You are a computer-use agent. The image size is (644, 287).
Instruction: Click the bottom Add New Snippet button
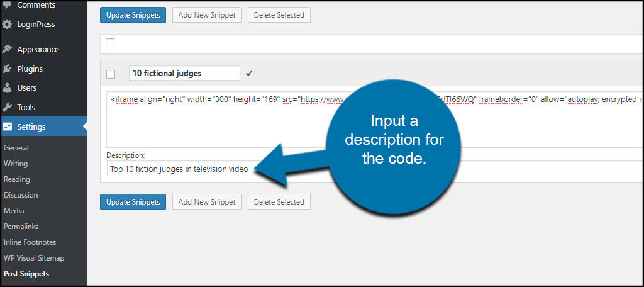coord(207,202)
